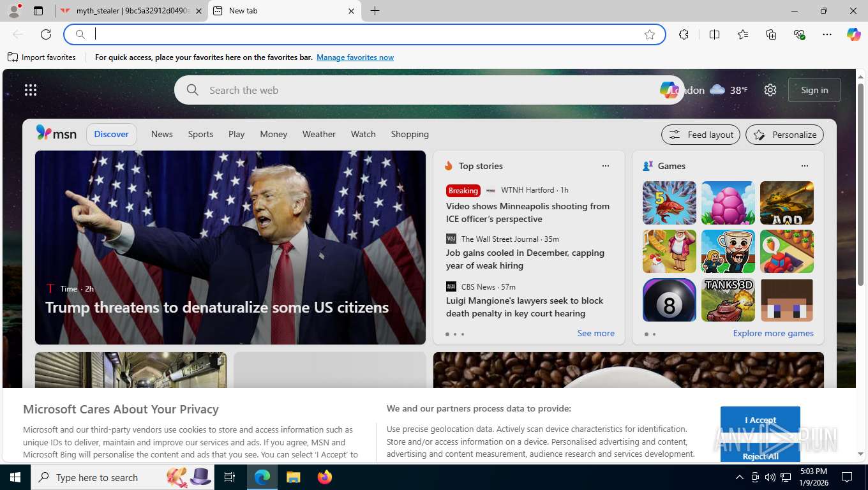Play the number 5 fish game

pos(670,203)
